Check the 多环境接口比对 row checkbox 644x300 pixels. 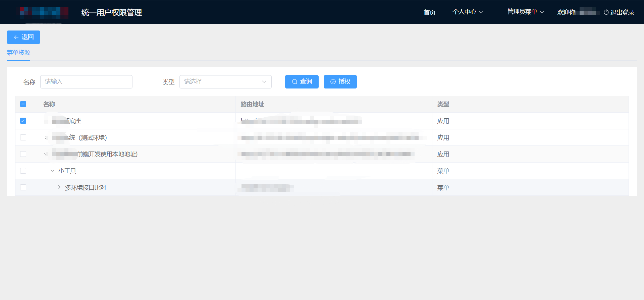(23, 187)
